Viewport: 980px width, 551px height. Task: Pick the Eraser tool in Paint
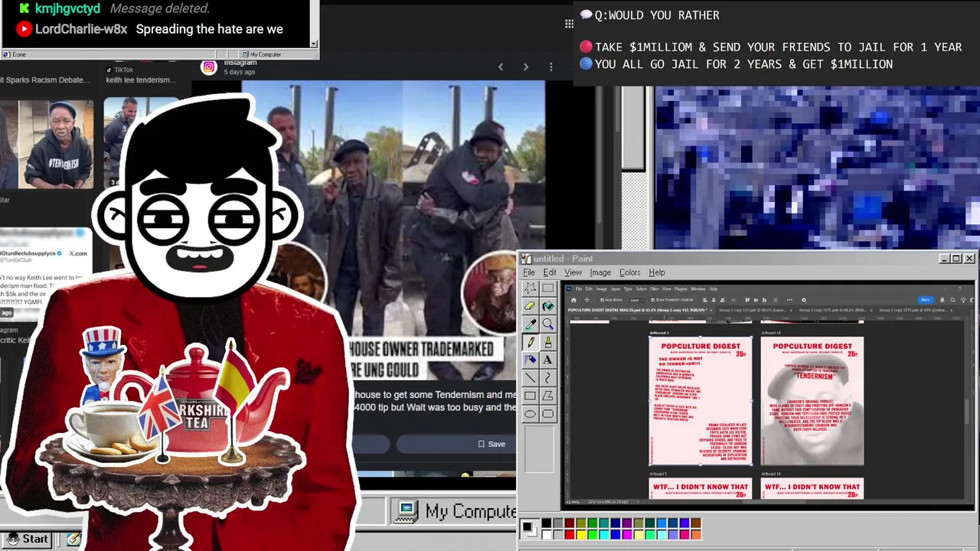pos(530,306)
